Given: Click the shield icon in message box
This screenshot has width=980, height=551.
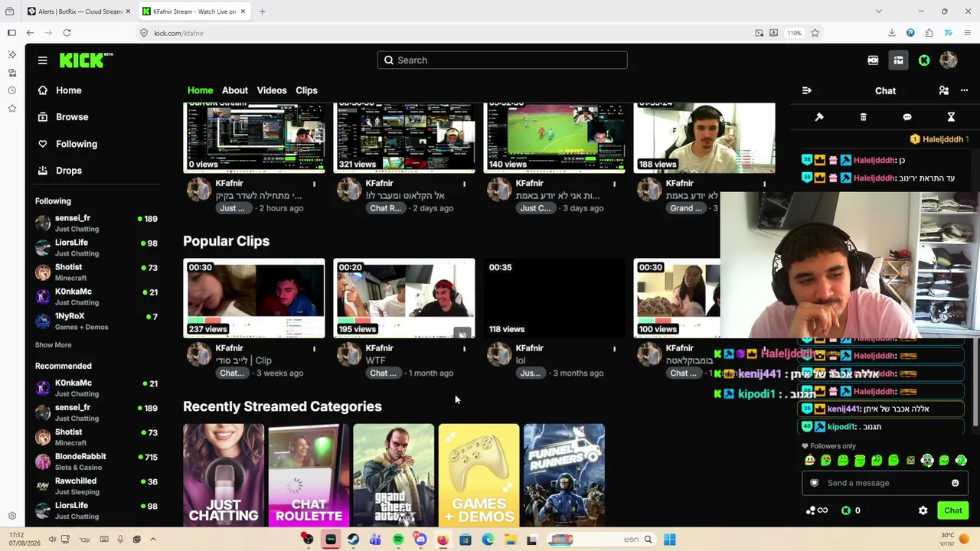Looking at the screenshot, I should 815,483.
